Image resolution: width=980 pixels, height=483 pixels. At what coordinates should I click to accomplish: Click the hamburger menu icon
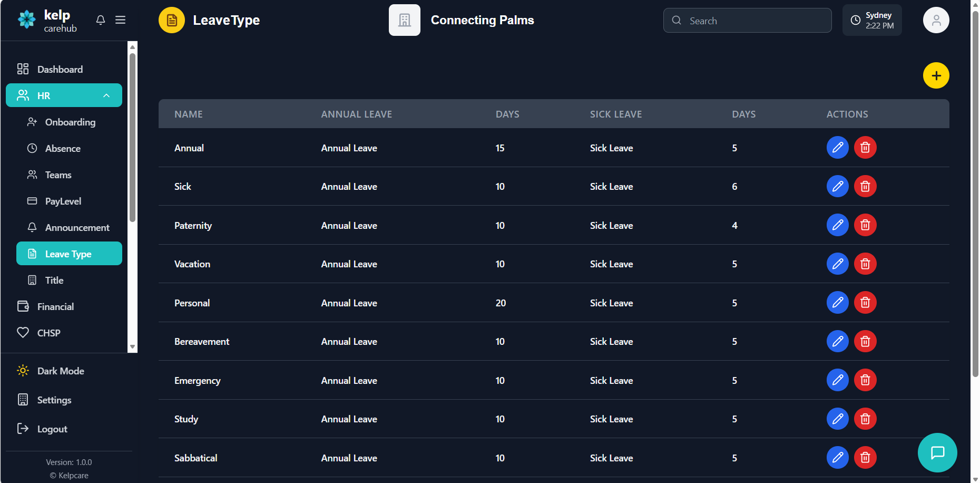[120, 20]
